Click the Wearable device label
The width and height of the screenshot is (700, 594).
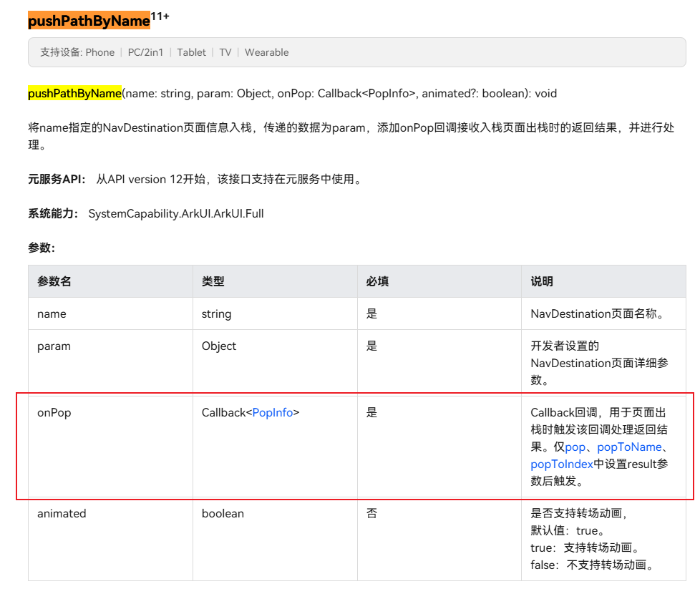click(266, 53)
